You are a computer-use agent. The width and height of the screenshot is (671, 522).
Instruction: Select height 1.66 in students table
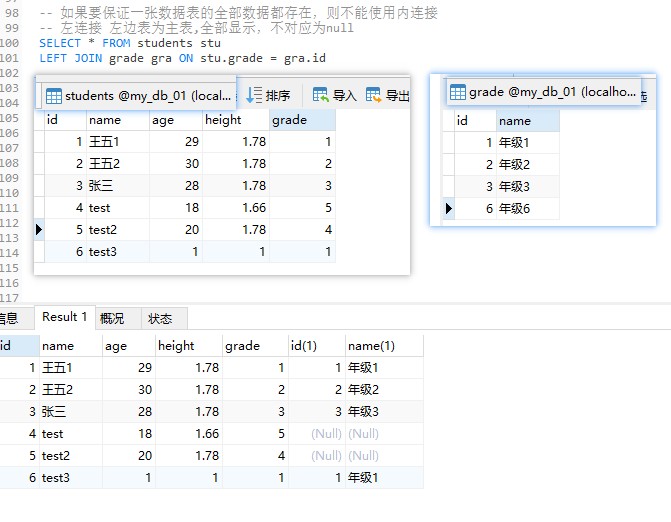click(236, 208)
